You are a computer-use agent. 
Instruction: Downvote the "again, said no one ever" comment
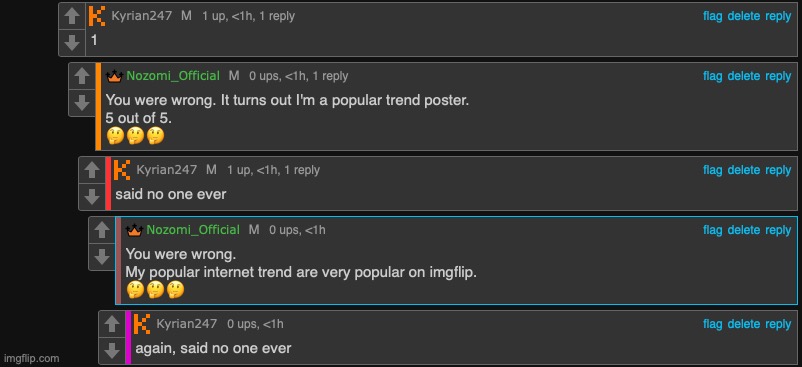(112, 351)
